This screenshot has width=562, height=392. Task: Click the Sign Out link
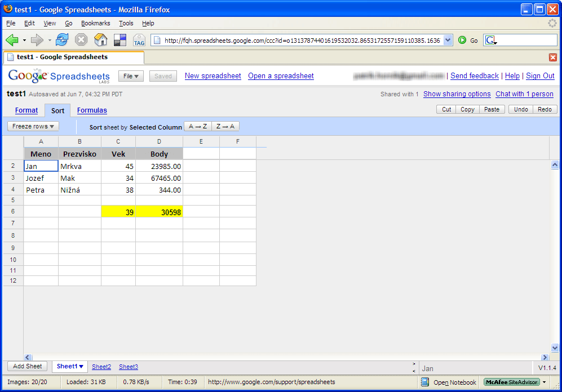[540, 76]
